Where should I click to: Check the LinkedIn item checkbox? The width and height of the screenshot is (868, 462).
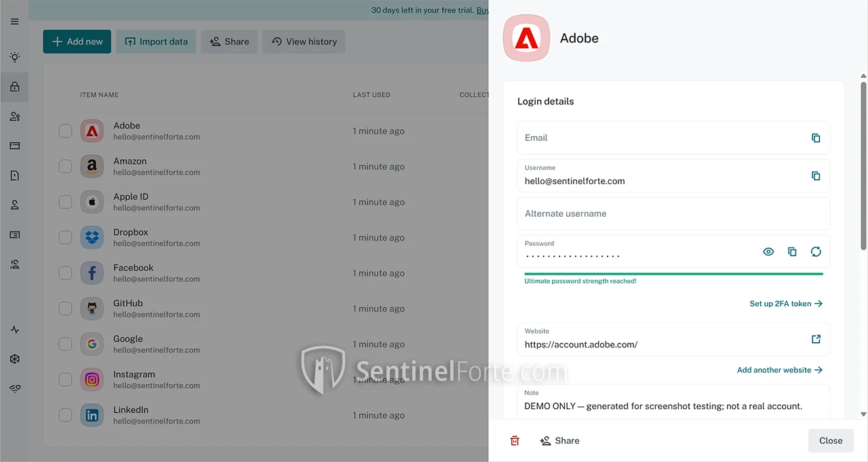[65, 415]
